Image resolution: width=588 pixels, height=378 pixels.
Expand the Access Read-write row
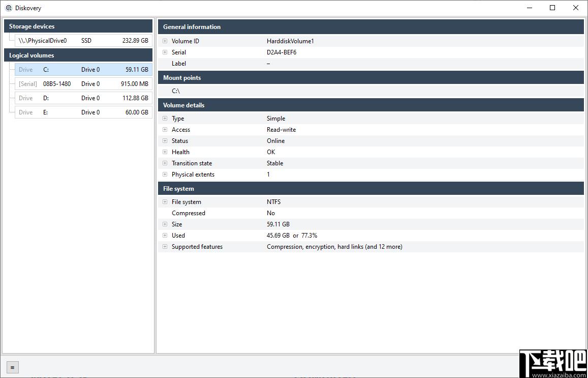(x=165, y=130)
